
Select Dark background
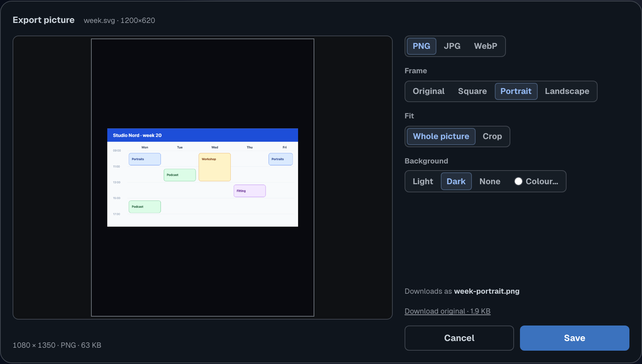pyautogui.click(x=456, y=181)
